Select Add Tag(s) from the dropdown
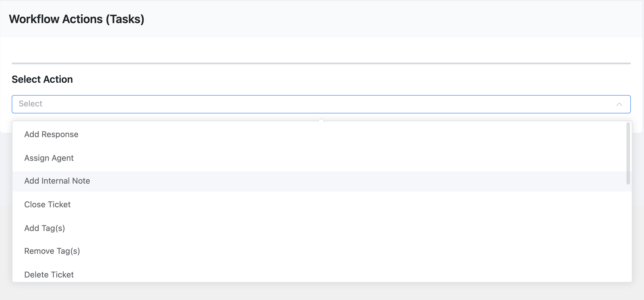 point(45,228)
